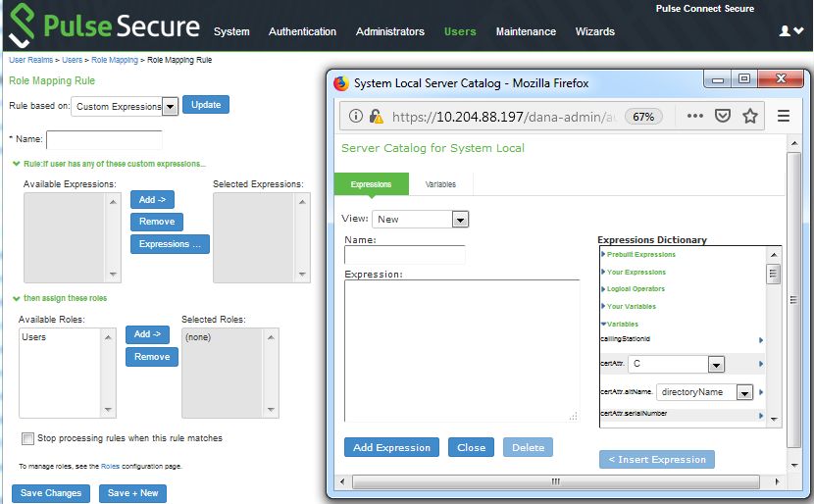Collapse the custom expressions rule section
814x504 pixels.
[x=109, y=164]
